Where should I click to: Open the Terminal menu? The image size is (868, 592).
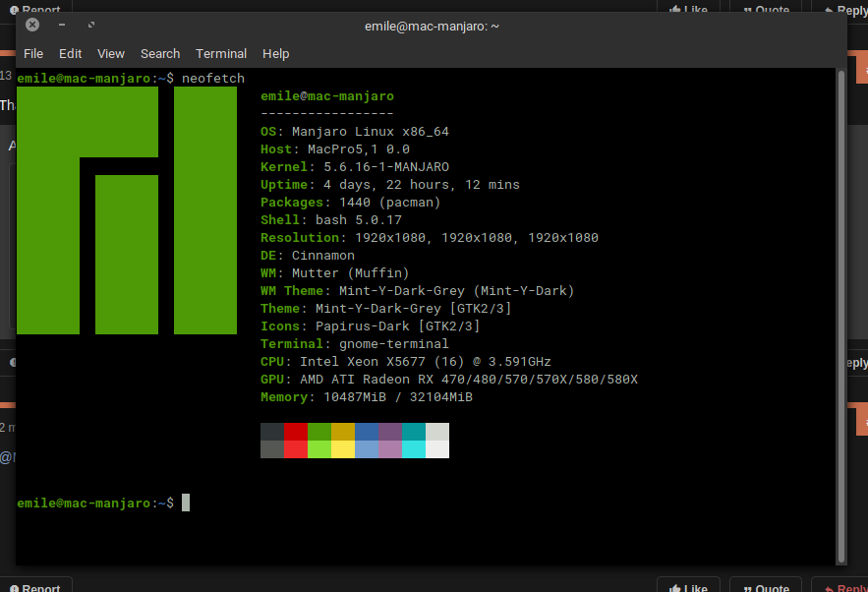221,54
